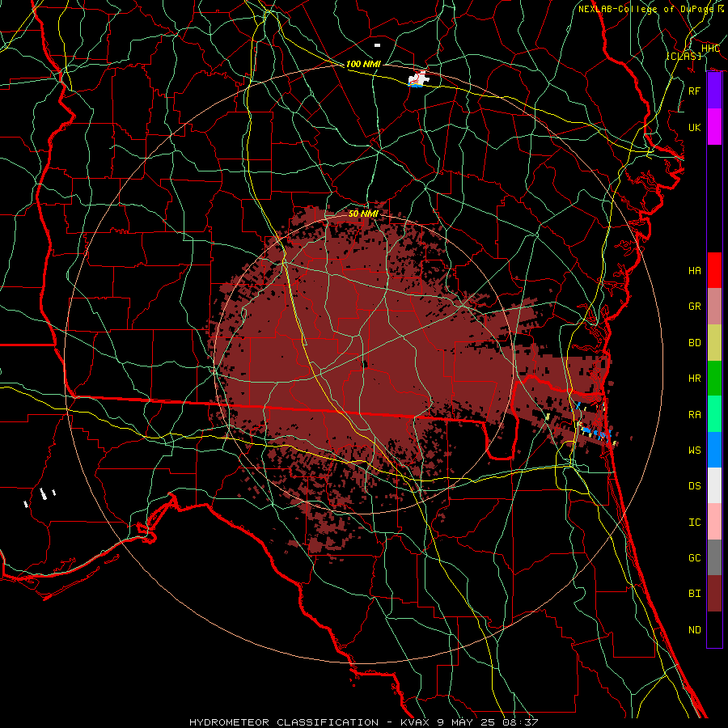Click the BI dark red legend swatch

pos(714,594)
